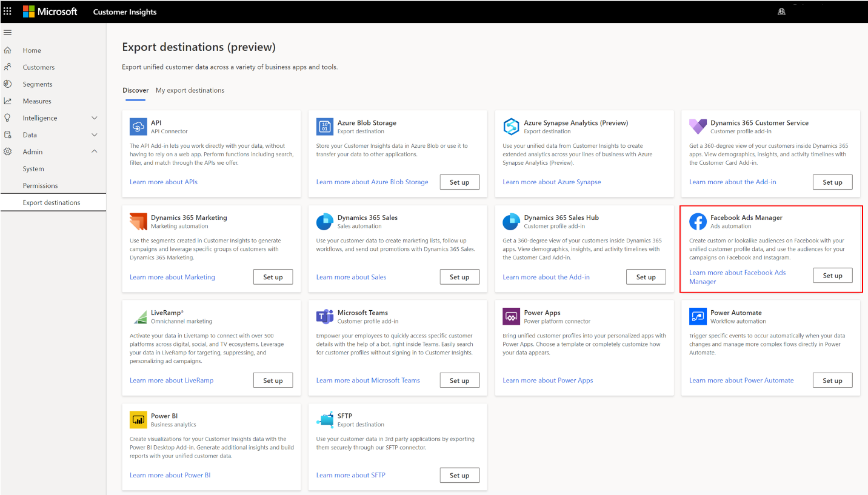Click the Power BI icon
The image size is (868, 495).
pos(138,420)
